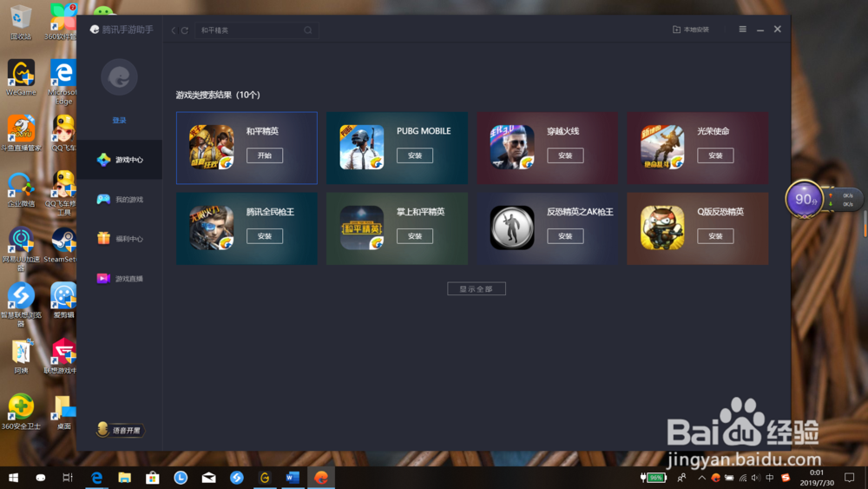This screenshot has width=868, height=489.
Task: Open Microsoft Store from the taskbar
Action: tap(152, 478)
